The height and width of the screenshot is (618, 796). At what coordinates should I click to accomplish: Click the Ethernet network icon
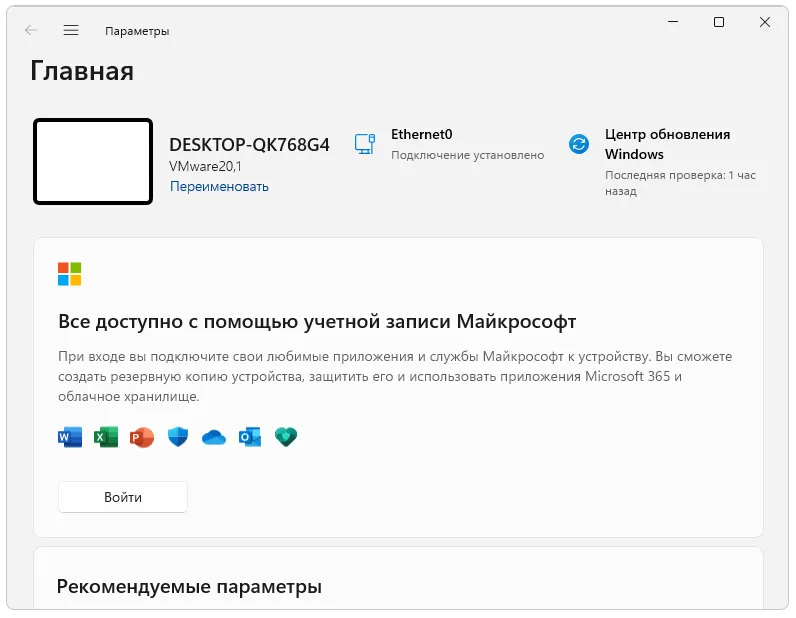364,144
